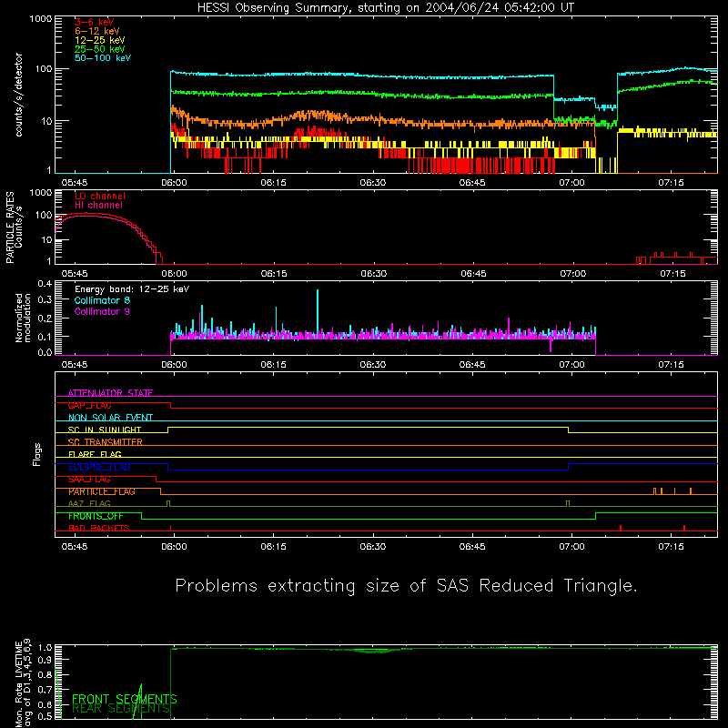Select the Collimator 9 legend label
The height and width of the screenshot is (728, 728).
click(102, 311)
